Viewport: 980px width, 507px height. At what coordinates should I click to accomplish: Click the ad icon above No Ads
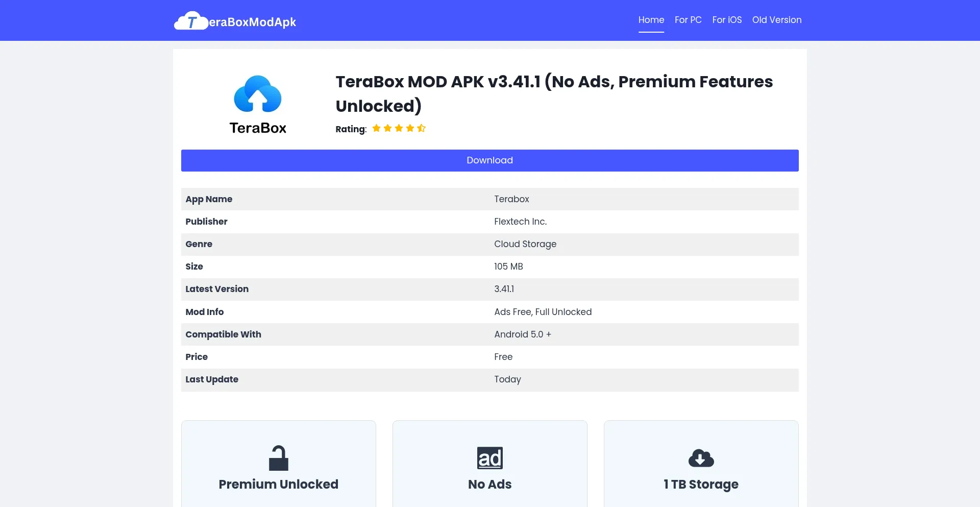tap(490, 458)
